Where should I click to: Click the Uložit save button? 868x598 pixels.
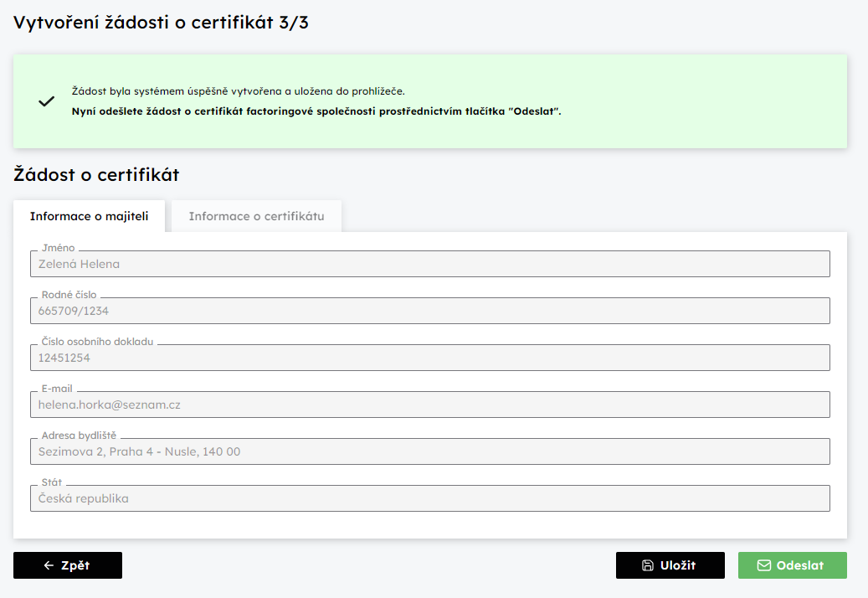[670, 565]
